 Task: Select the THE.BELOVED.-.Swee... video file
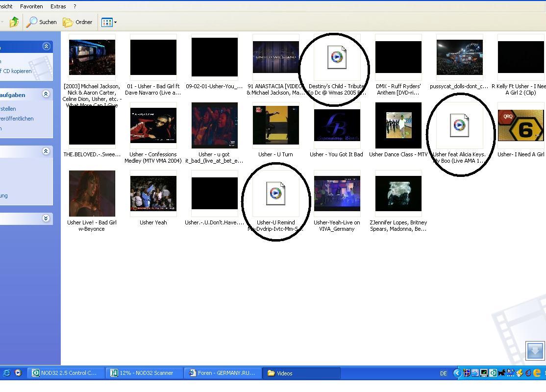pos(92,125)
